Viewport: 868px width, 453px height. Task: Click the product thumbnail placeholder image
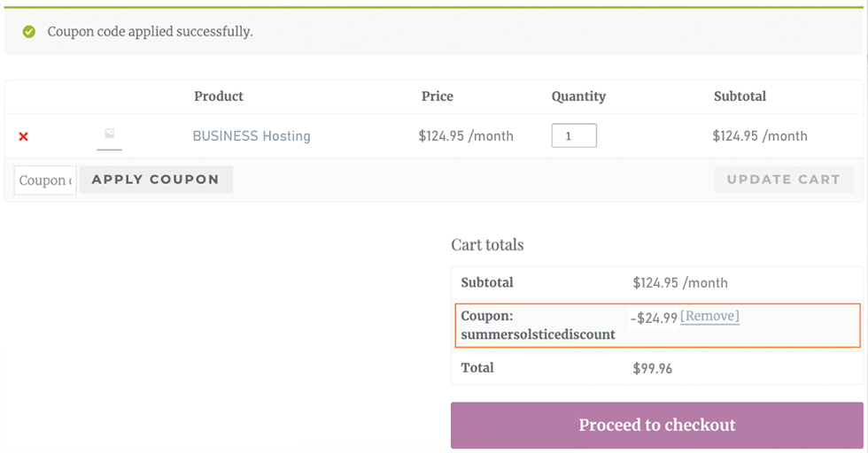110,134
